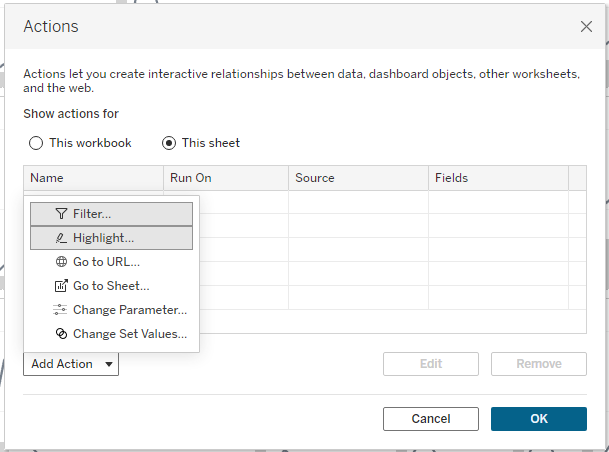Click the Source column header
Image resolution: width=609 pixels, height=452 pixels.
(358, 178)
